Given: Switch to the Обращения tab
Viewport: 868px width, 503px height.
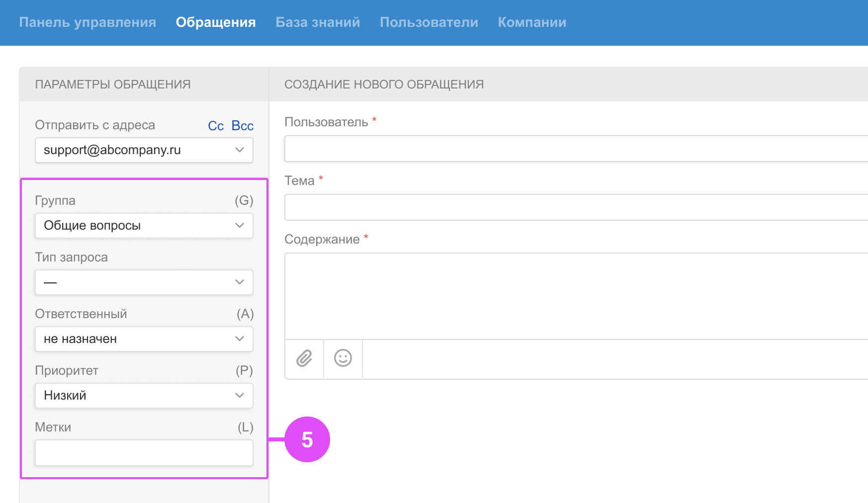Looking at the screenshot, I should (216, 22).
